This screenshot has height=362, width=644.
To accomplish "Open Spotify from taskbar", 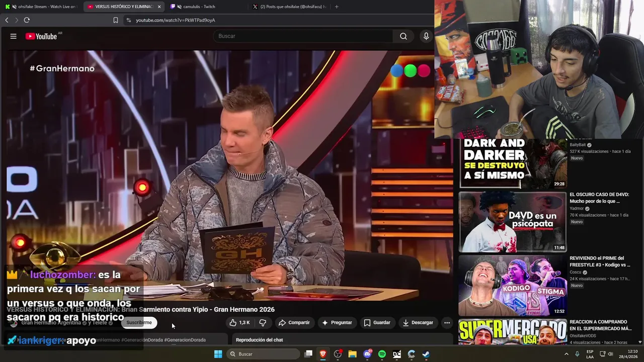I will tap(382, 354).
